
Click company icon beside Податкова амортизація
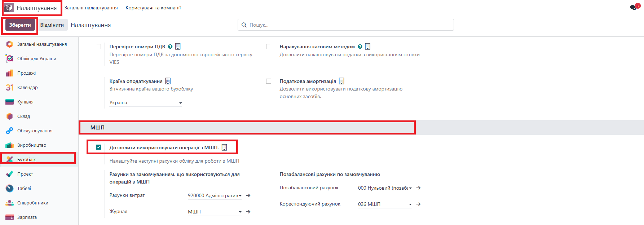click(x=341, y=81)
